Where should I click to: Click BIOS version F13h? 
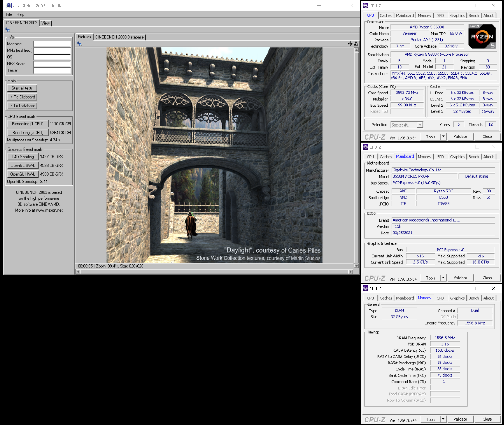click(443, 226)
